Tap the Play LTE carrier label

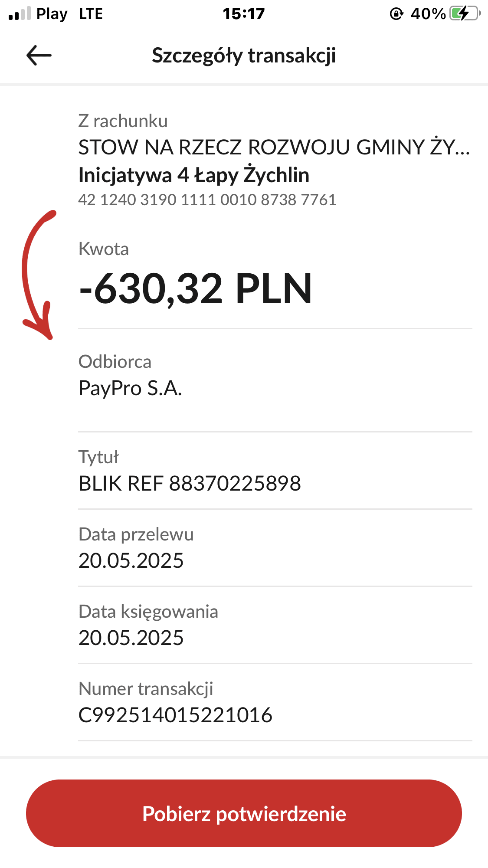(69, 14)
